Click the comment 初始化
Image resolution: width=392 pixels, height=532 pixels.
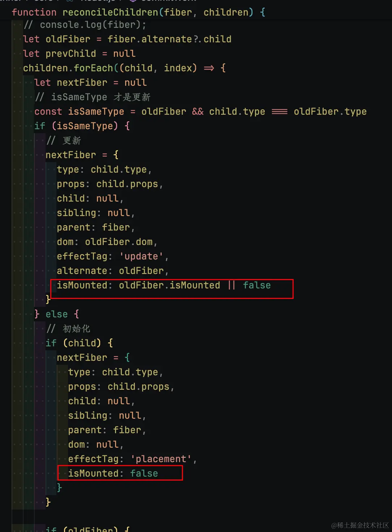(x=68, y=329)
